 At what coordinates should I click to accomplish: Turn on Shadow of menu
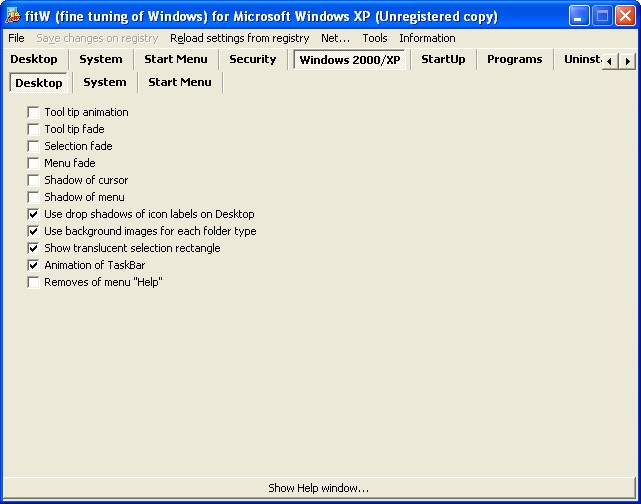(33, 197)
